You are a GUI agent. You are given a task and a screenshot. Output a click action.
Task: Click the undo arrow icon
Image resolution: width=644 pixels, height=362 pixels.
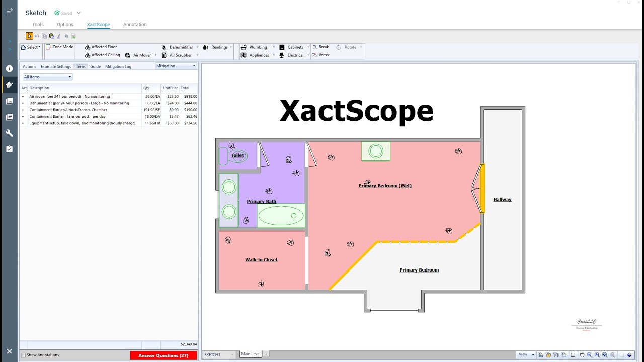tap(37, 36)
